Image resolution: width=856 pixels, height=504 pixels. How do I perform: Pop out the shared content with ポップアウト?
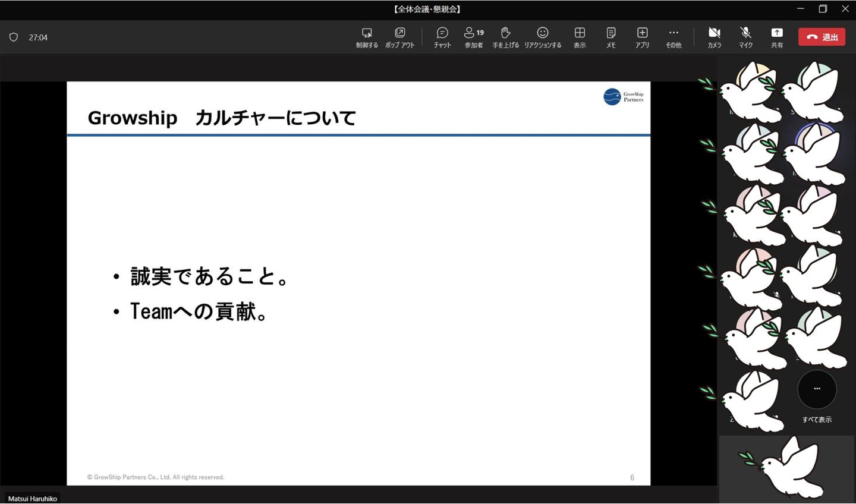(399, 37)
